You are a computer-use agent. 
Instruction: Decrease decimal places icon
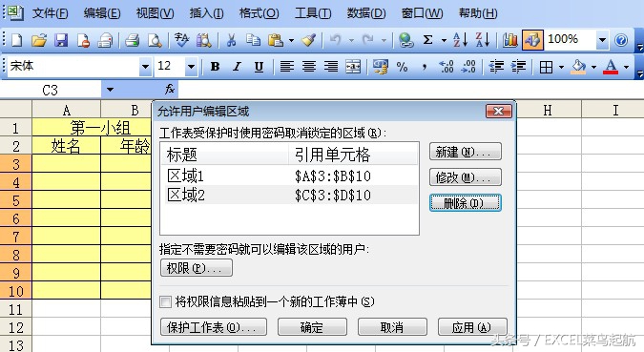[x=468, y=67]
